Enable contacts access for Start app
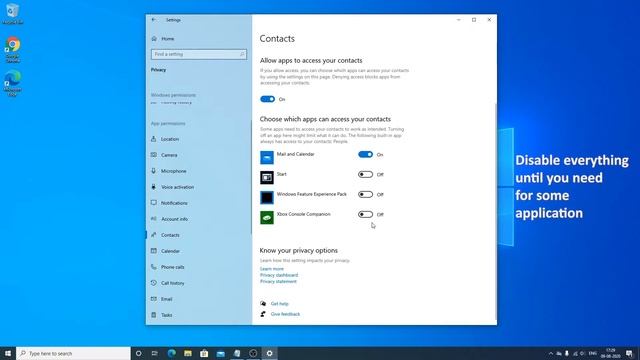 (365, 174)
